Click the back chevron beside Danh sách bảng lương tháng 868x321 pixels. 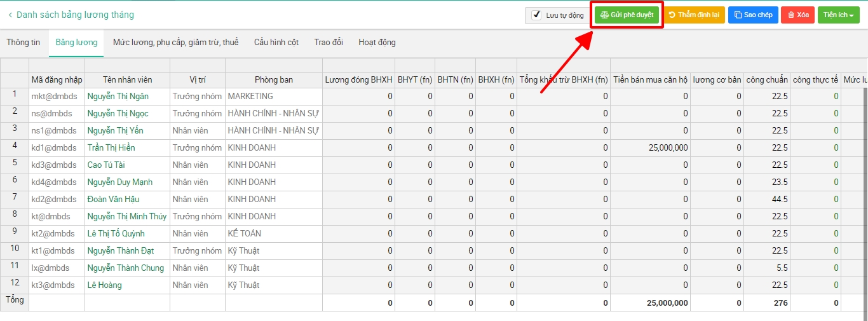(x=10, y=15)
